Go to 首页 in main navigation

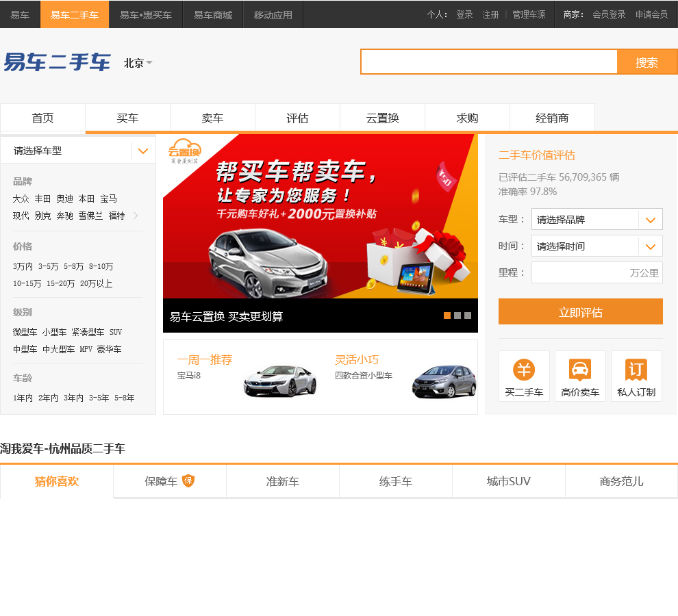[x=43, y=118]
